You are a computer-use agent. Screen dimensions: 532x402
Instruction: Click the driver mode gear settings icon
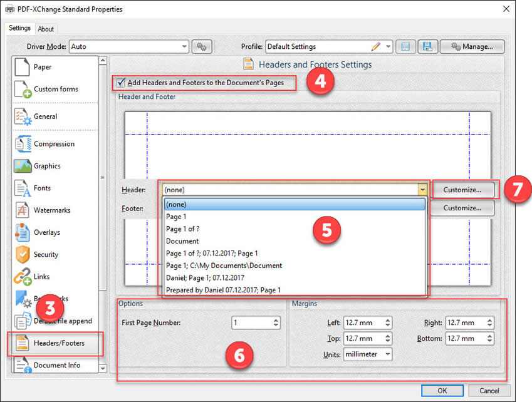pos(202,46)
